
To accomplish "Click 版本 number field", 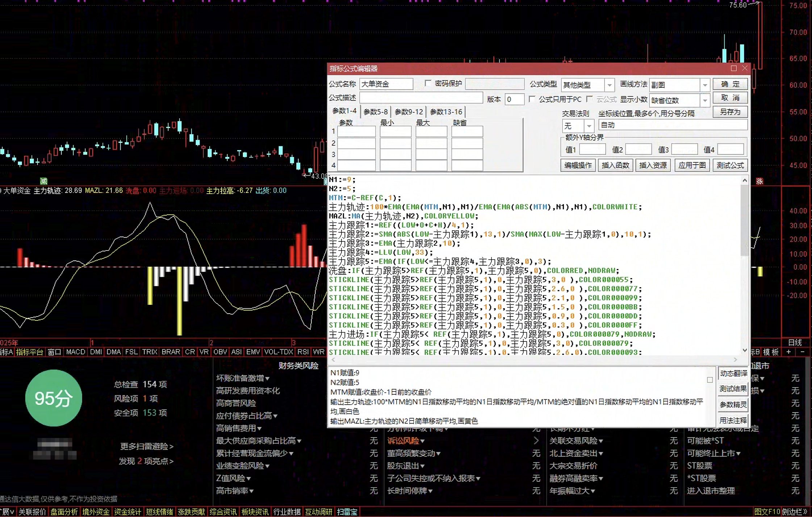I will click(514, 99).
